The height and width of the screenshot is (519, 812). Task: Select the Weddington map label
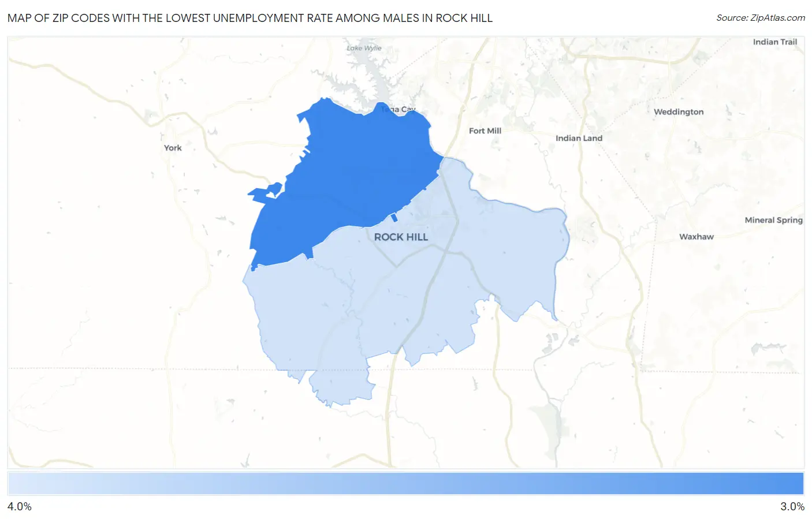(x=679, y=112)
